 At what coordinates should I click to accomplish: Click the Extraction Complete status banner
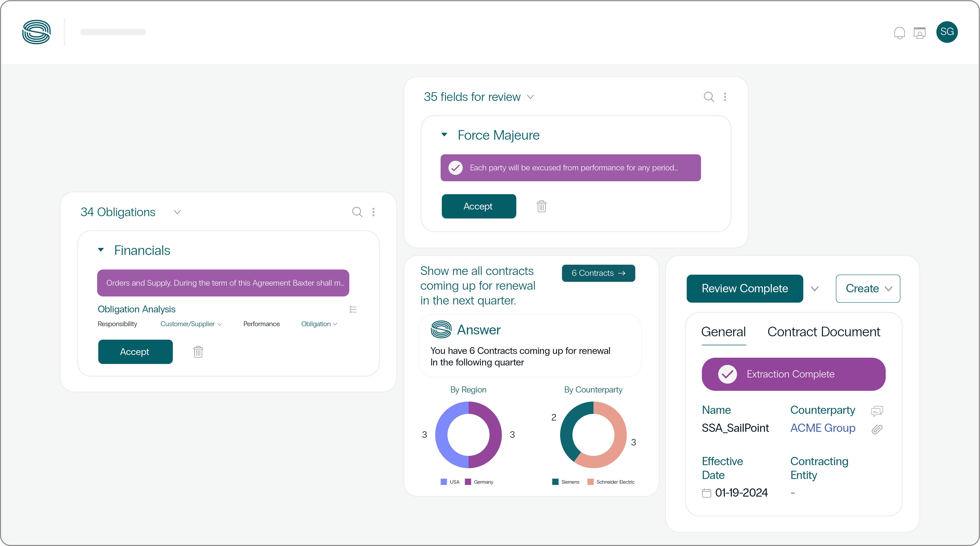click(x=794, y=374)
